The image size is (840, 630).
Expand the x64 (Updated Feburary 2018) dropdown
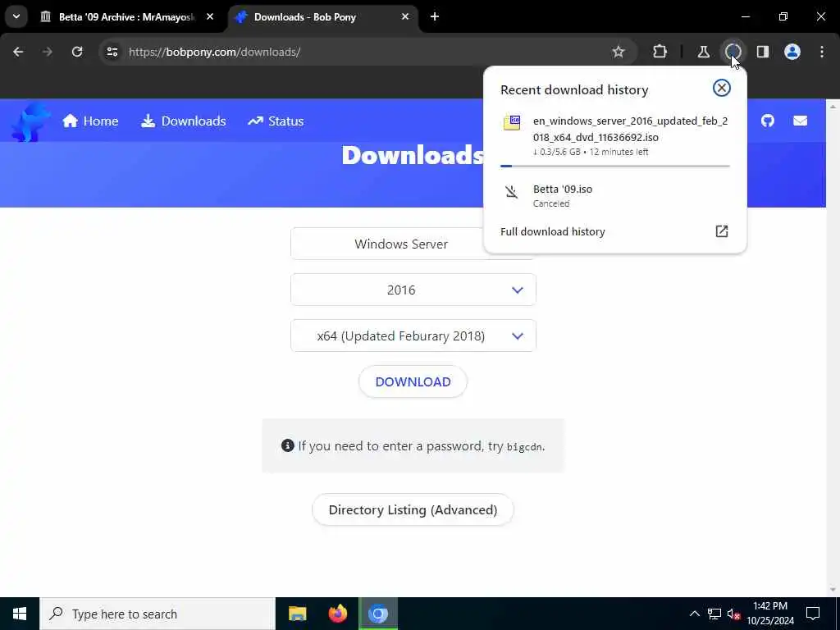[413, 336]
